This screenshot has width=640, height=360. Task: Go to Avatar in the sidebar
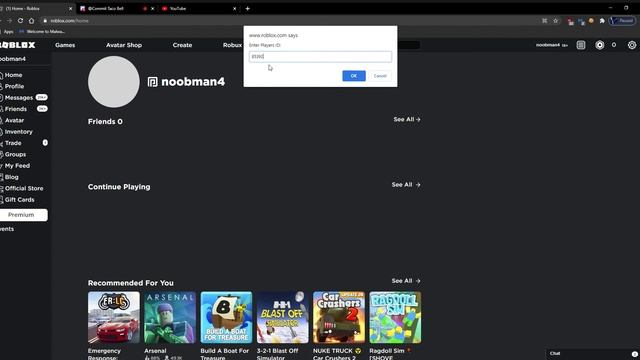tap(14, 120)
